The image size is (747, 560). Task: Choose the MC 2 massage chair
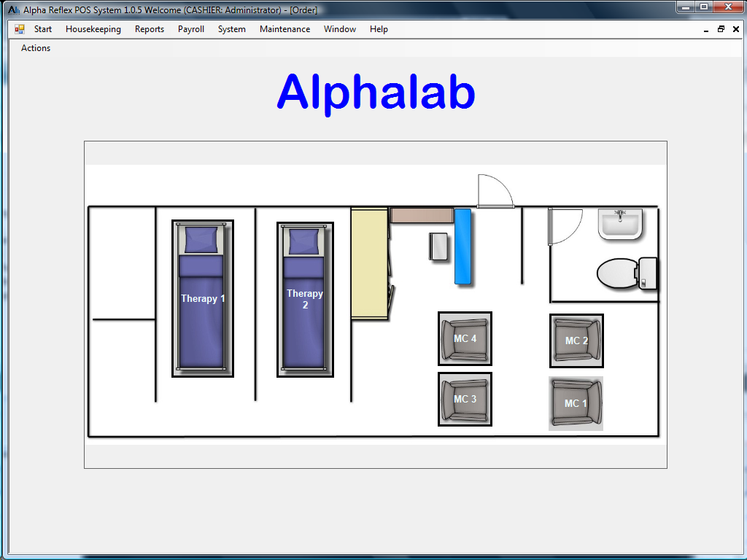coord(576,341)
